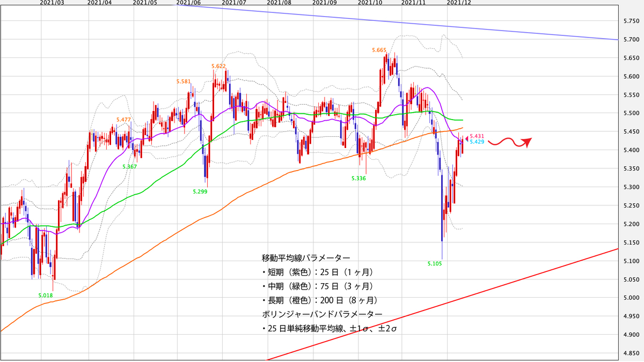Click the 5.105 bottom price label
Image resolution: width=644 pixels, height=362 pixels.
coord(435,264)
